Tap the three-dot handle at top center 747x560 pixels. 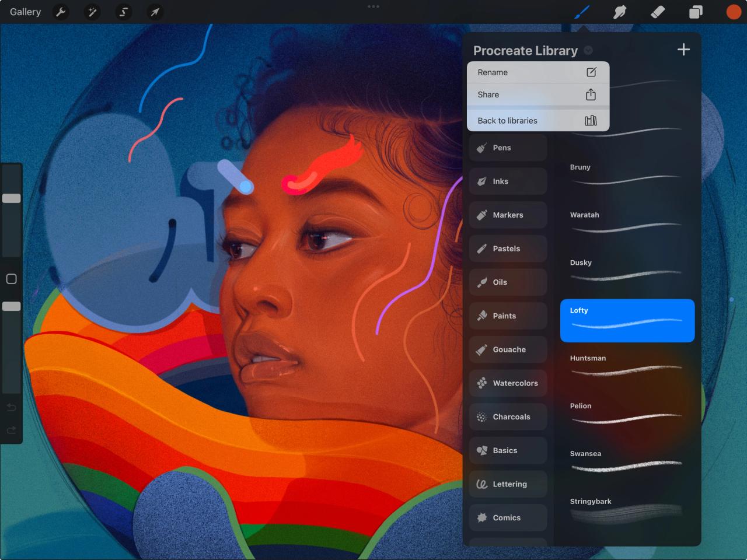pos(373,6)
